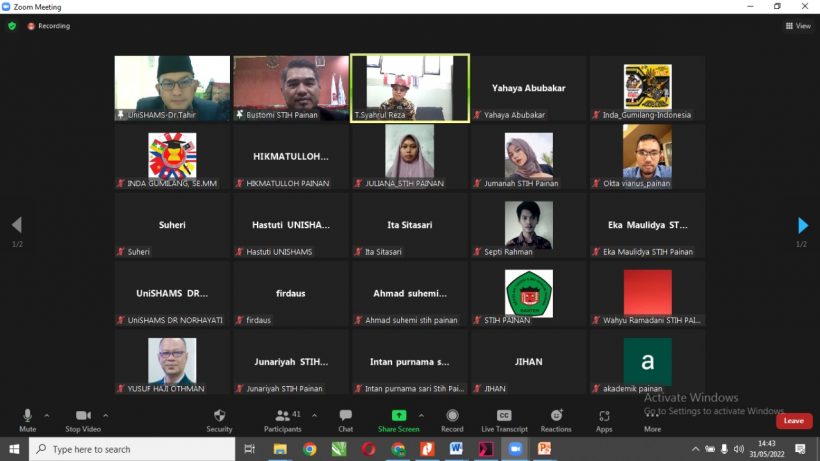Go to next gallery page arrow
820x461 pixels.
(x=803, y=225)
